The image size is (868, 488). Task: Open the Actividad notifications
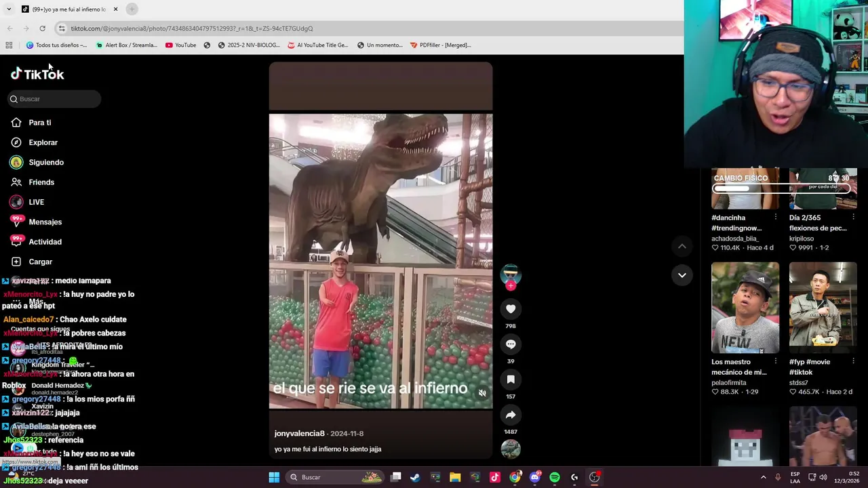pyautogui.click(x=45, y=242)
